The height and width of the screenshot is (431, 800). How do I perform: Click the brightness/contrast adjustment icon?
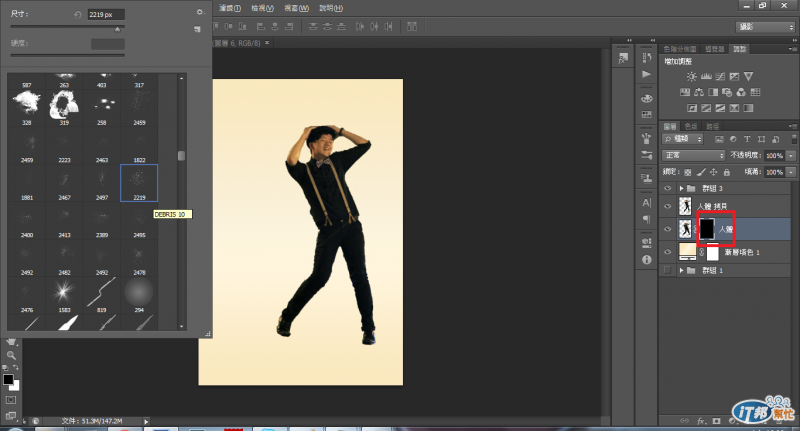[691, 76]
